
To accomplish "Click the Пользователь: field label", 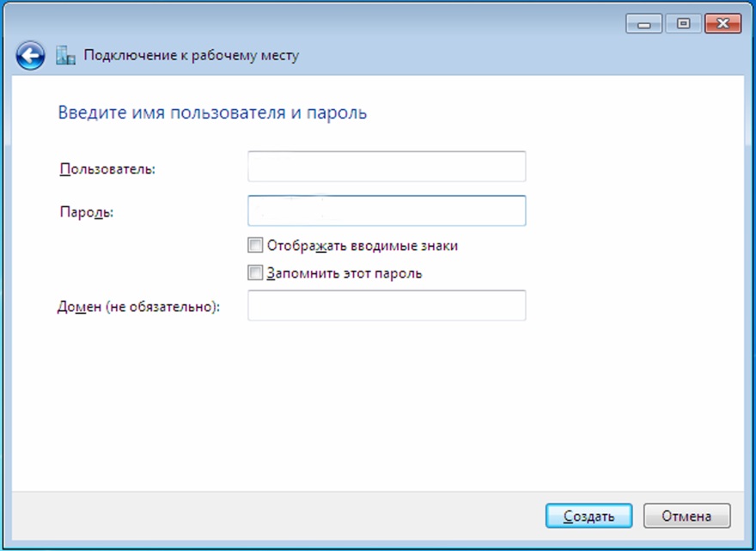I will tap(107, 169).
